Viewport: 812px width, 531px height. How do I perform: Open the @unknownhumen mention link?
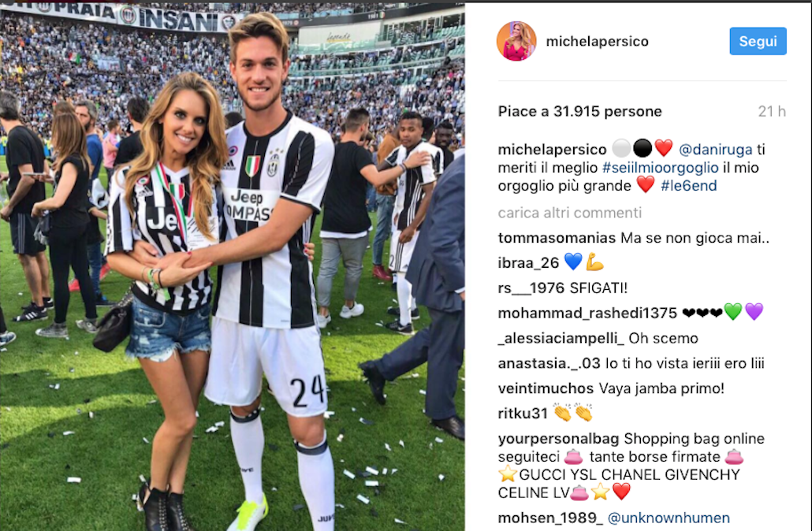coord(669,518)
